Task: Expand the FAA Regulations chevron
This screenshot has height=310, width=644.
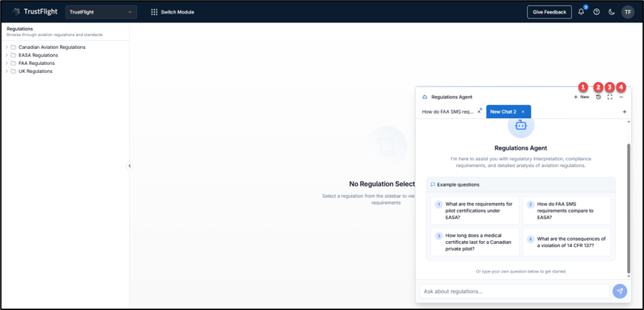Action: (x=7, y=64)
